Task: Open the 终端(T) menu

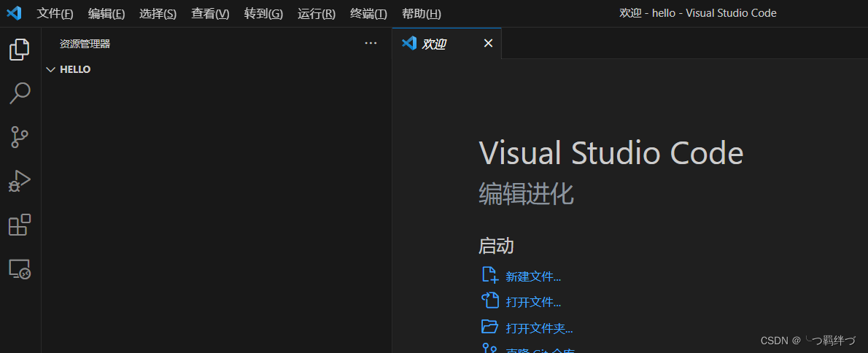Action: (368, 13)
